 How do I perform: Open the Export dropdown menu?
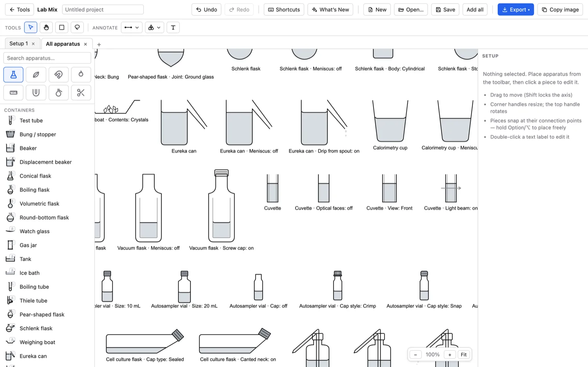pos(515,9)
